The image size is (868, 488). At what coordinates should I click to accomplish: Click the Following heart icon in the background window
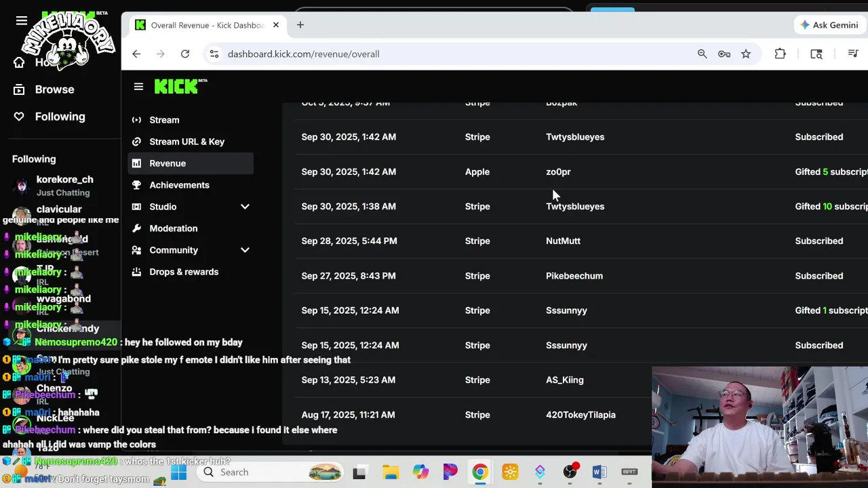coord(19,117)
